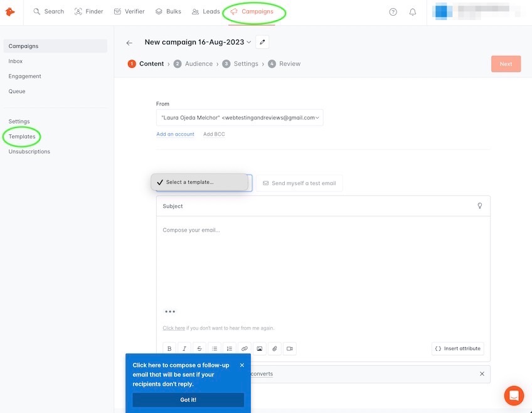Expand the three dots signature toggle
This screenshot has height=413, width=532.
(x=170, y=311)
